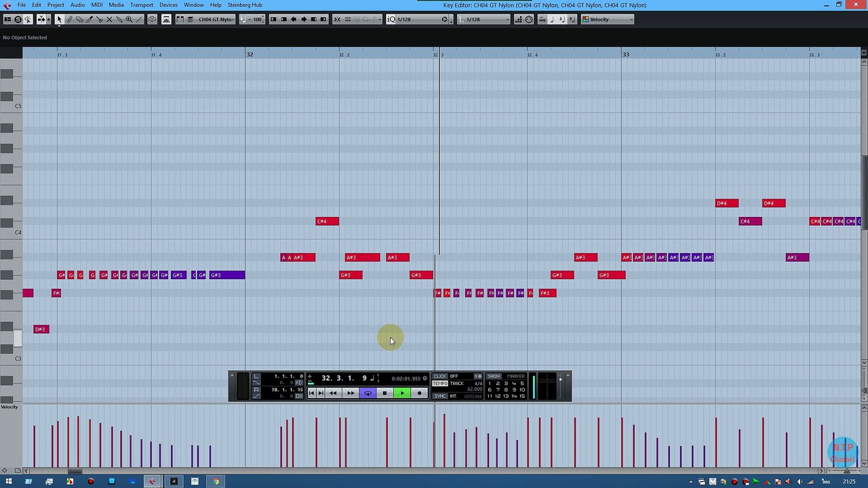Open the MIDI menu
Viewport: 868px width, 488px height.
pyautogui.click(x=97, y=5)
